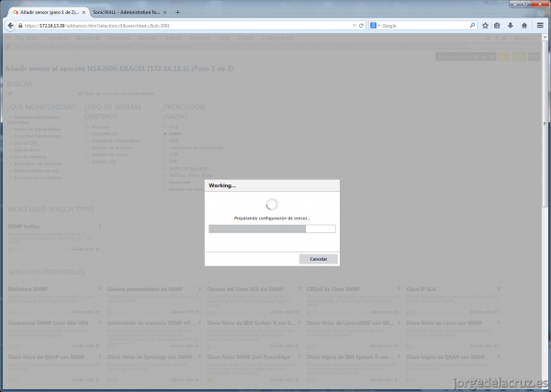Select the Uso de CPU radio option
551x392 pixels.
[x=11, y=143]
